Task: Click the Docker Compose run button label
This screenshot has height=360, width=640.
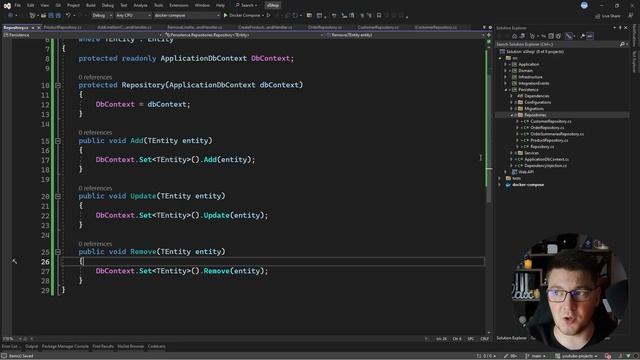Action: [x=244, y=16]
